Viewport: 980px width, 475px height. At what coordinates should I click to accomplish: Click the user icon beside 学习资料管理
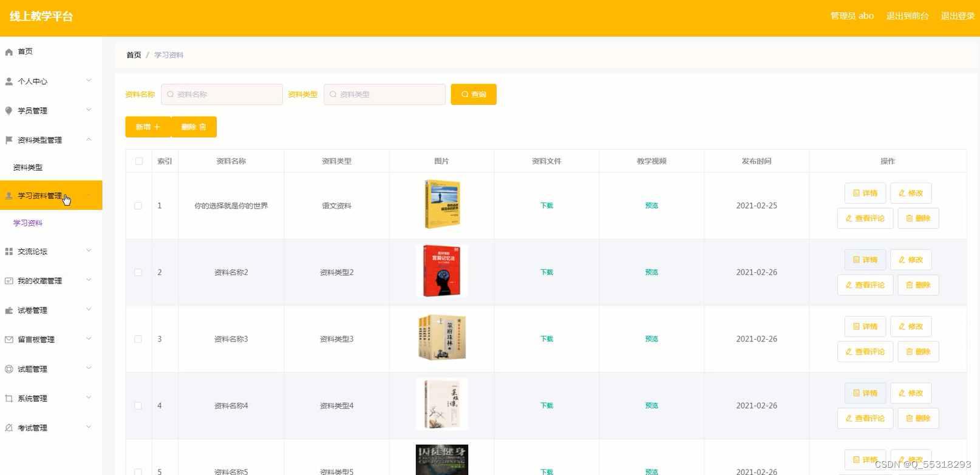pos(9,196)
